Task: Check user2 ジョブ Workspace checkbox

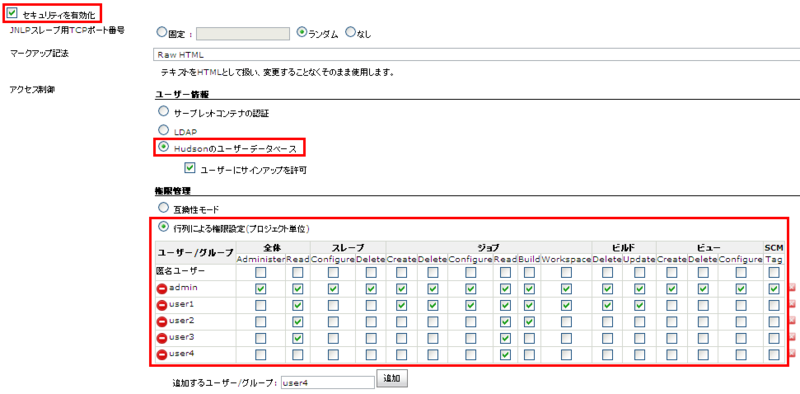Action: coord(566,322)
